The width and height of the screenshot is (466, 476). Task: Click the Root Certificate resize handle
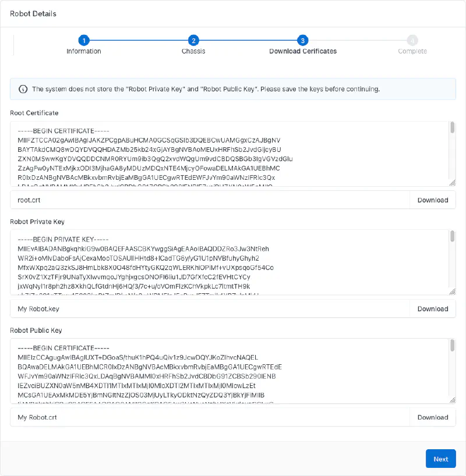(x=452, y=183)
